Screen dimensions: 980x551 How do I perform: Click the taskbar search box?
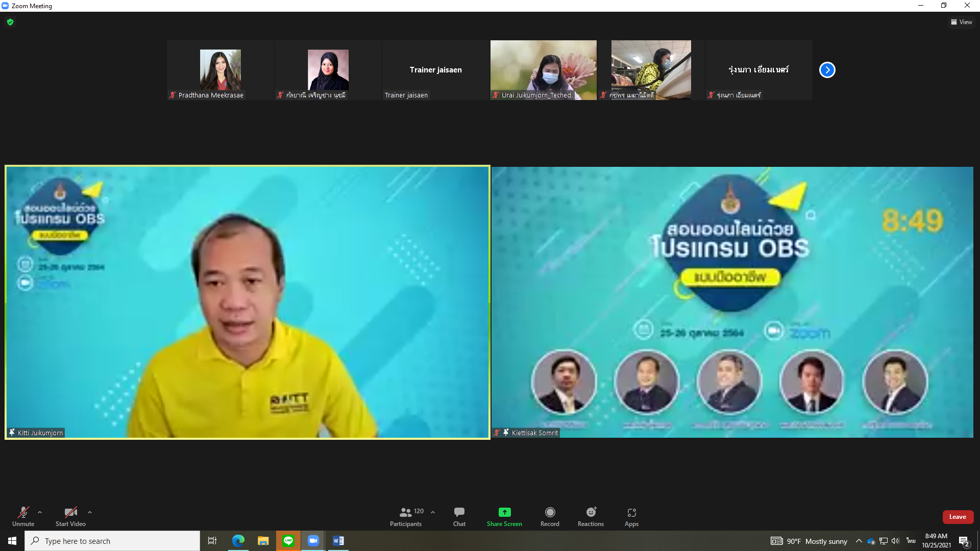coord(112,541)
